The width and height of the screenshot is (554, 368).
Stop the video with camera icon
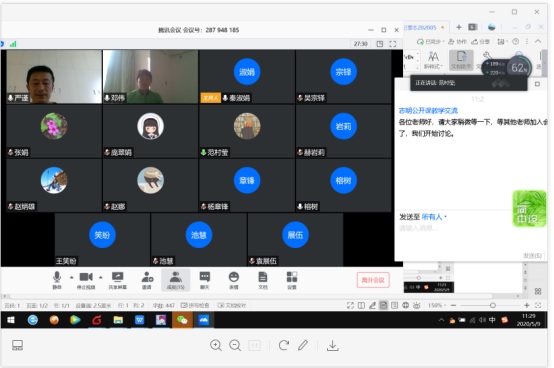click(86, 280)
